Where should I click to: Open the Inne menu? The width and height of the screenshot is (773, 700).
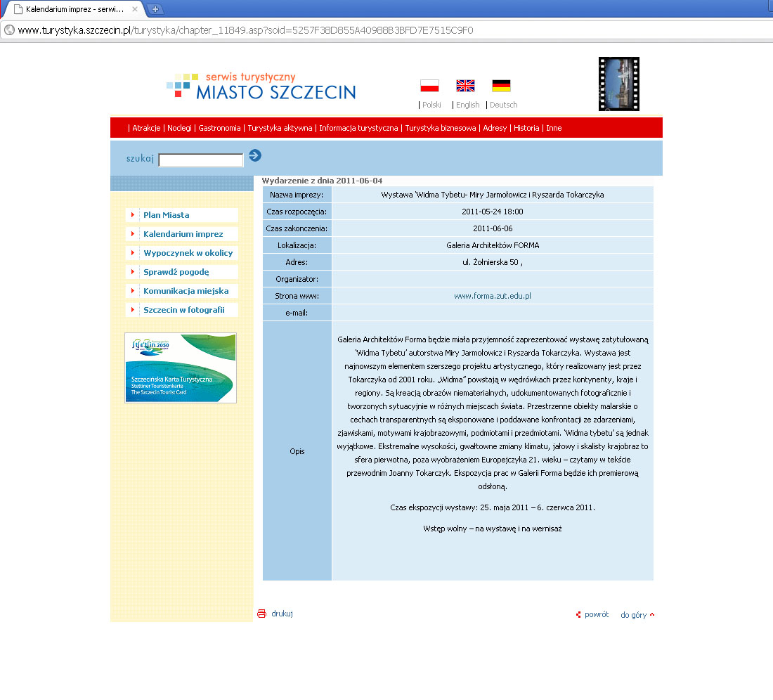554,128
